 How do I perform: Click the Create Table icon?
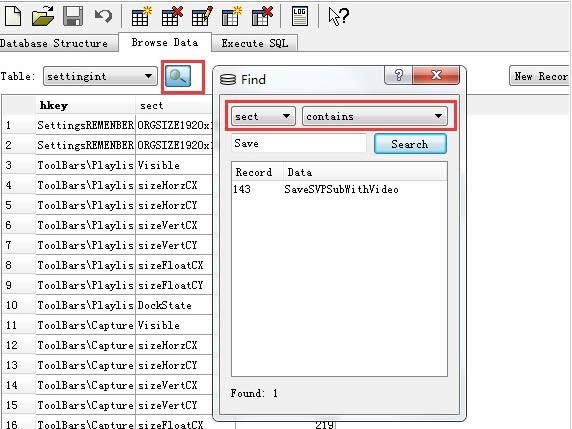coord(141,16)
